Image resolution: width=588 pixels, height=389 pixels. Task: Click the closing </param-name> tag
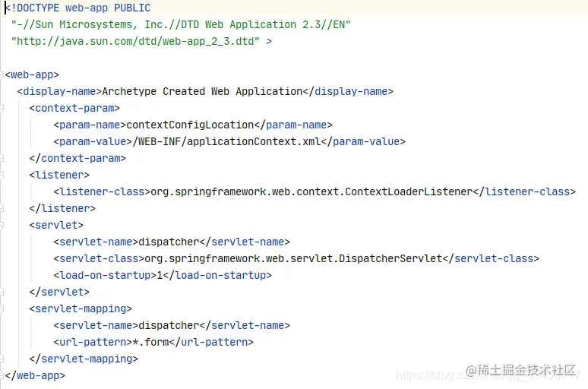pos(293,125)
